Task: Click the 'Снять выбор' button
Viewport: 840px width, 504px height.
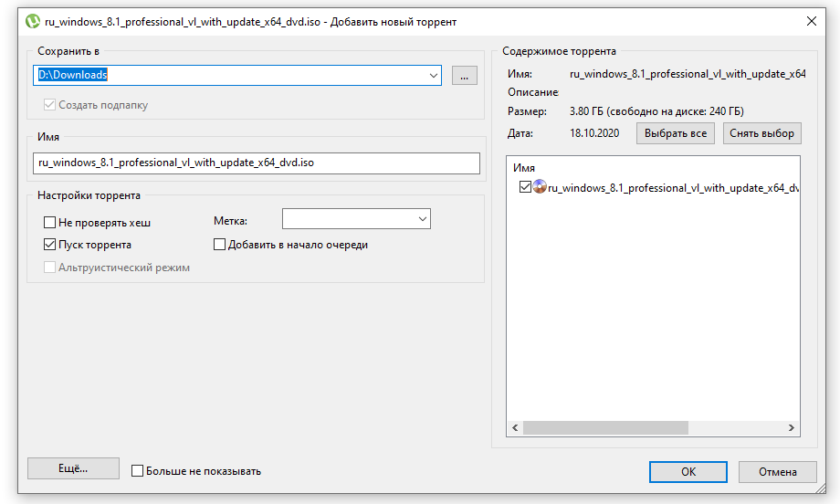Action: [763, 133]
